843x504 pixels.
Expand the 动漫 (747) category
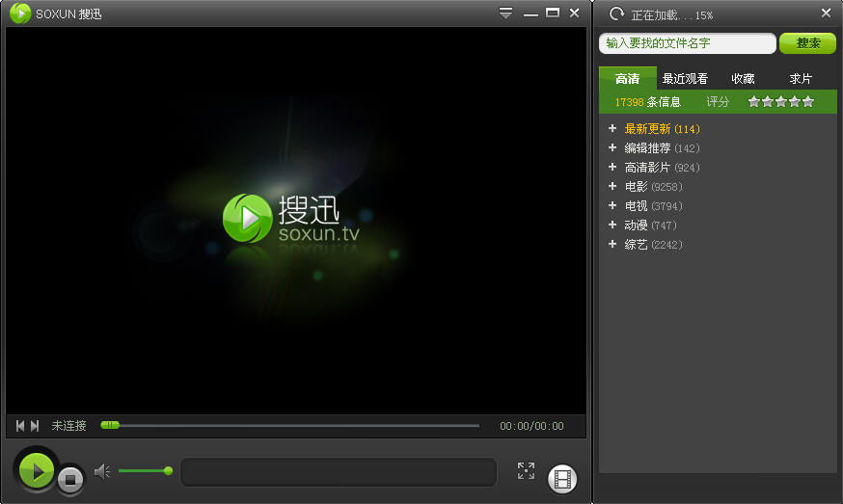coord(612,225)
